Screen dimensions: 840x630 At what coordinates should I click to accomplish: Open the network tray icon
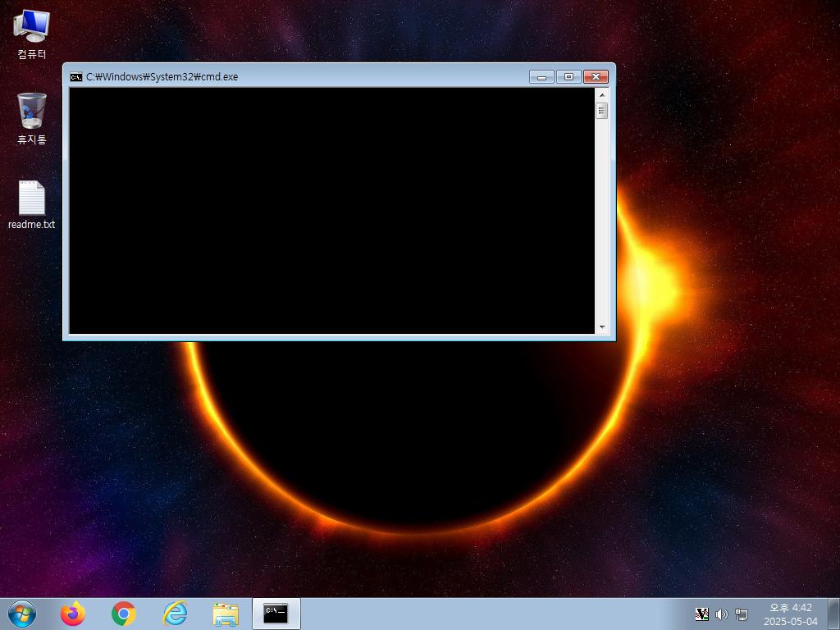[742, 614]
